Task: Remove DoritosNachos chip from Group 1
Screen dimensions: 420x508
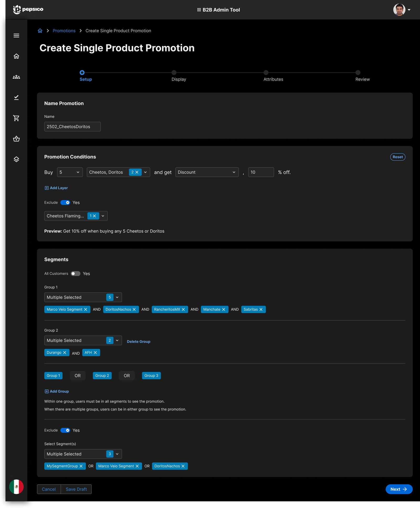Action: [134, 309]
